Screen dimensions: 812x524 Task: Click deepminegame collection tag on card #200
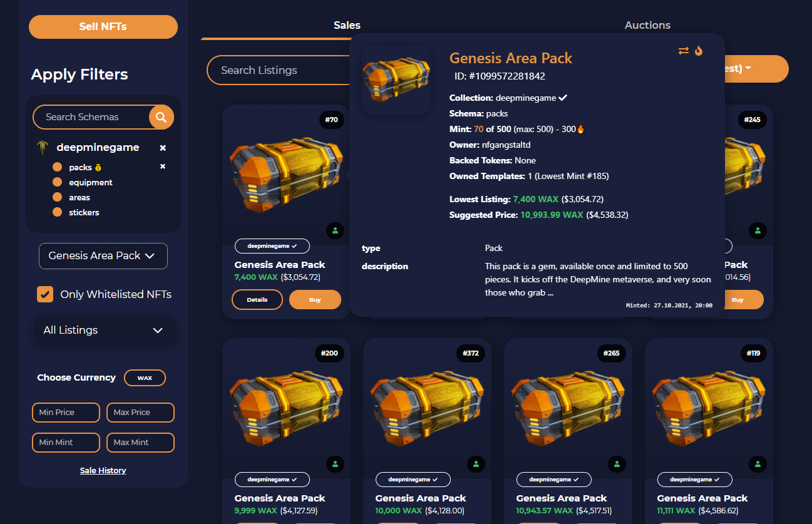tap(272, 480)
